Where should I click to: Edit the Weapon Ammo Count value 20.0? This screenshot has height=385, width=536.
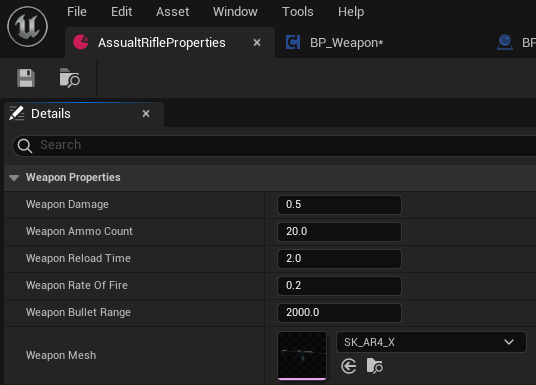(339, 231)
